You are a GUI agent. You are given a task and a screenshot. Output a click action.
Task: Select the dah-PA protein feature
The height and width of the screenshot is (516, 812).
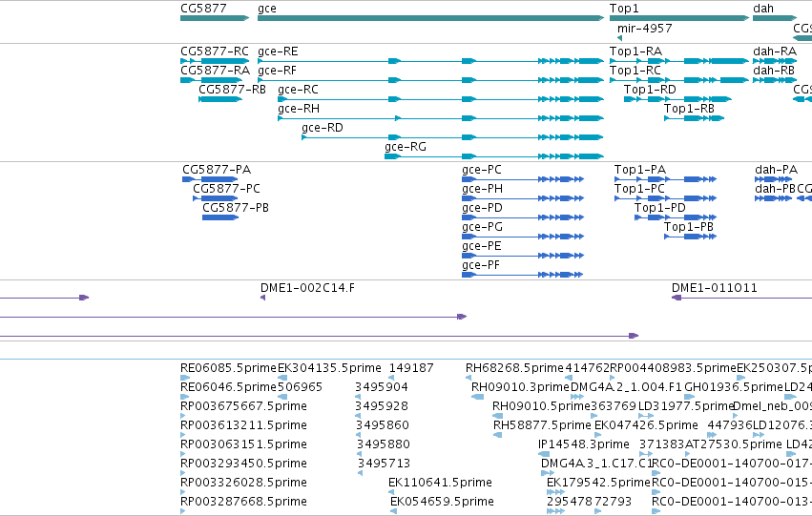click(774, 179)
